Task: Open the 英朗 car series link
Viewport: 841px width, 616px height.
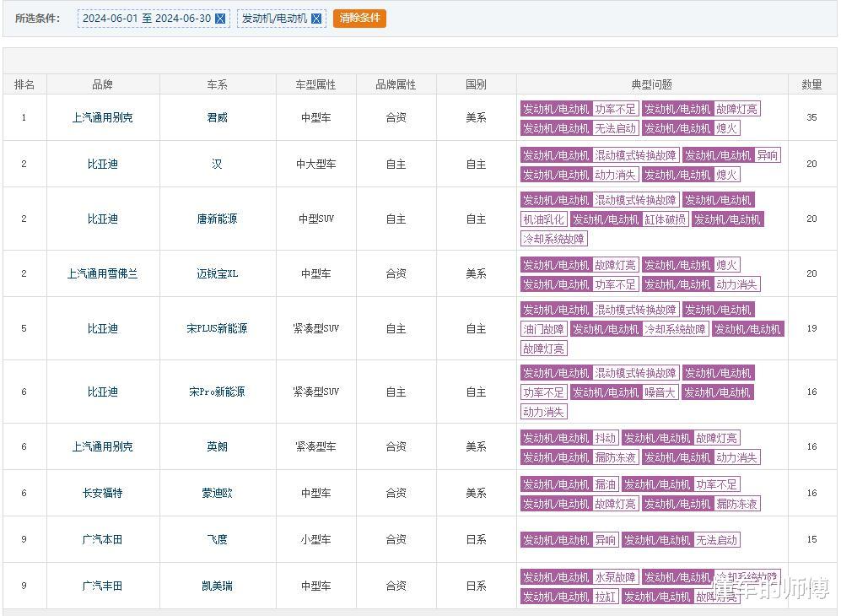Action: [218, 446]
